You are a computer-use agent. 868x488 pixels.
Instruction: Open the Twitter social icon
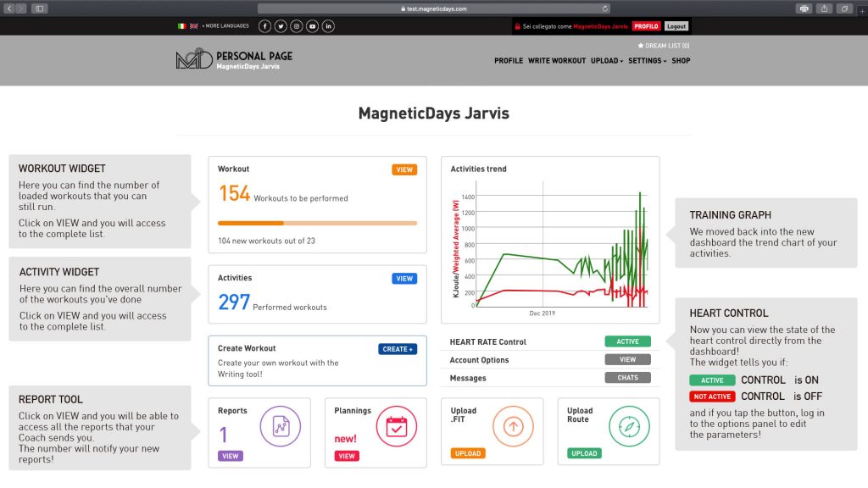(x=281, y=26)
